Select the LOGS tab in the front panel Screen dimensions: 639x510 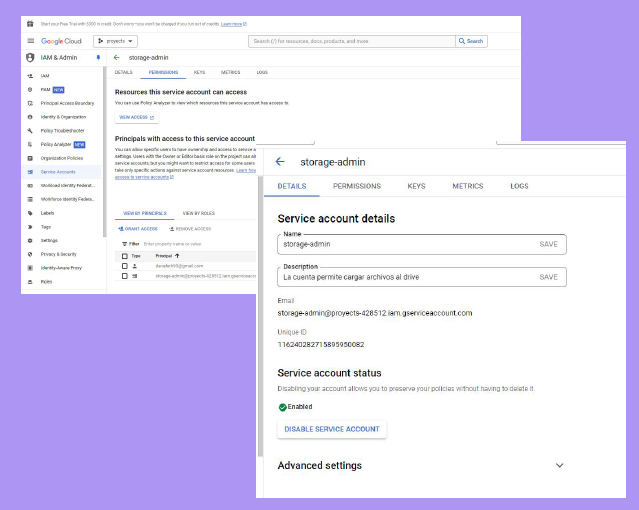tap(519, 186)
